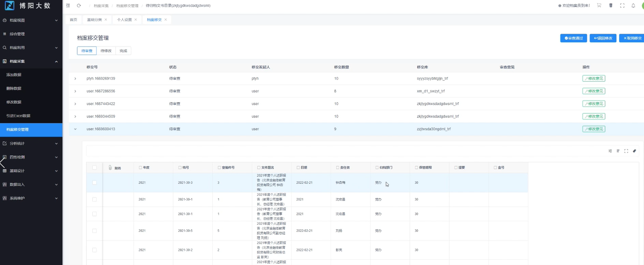Click 档案采集 breadcrumb link
Viewport: 644px width, 265px height.
click(x=101, y=6)
